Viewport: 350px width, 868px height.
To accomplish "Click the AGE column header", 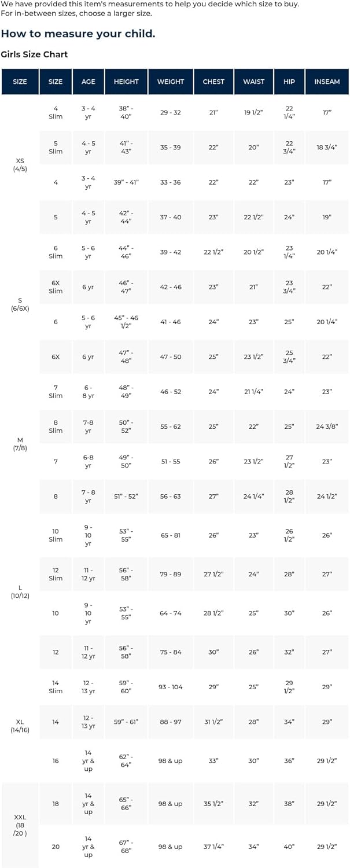I will click(x=89, y=82).
